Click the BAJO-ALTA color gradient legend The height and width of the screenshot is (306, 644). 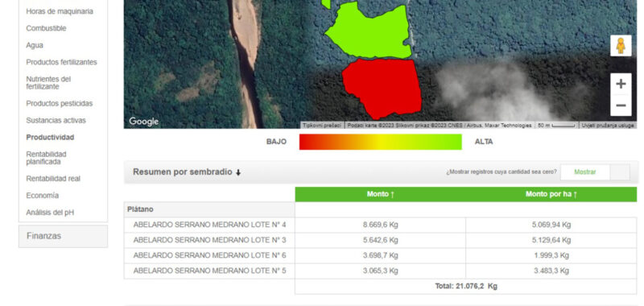[380, 142]
